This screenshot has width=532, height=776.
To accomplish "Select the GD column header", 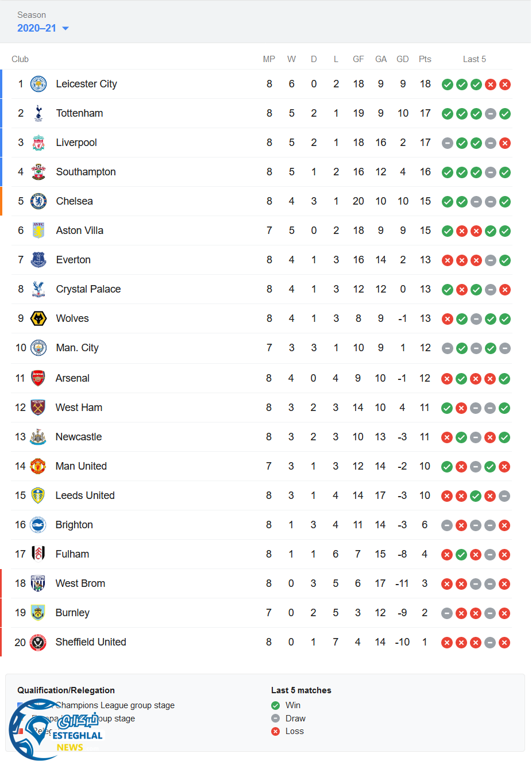I will pos(403,59).
